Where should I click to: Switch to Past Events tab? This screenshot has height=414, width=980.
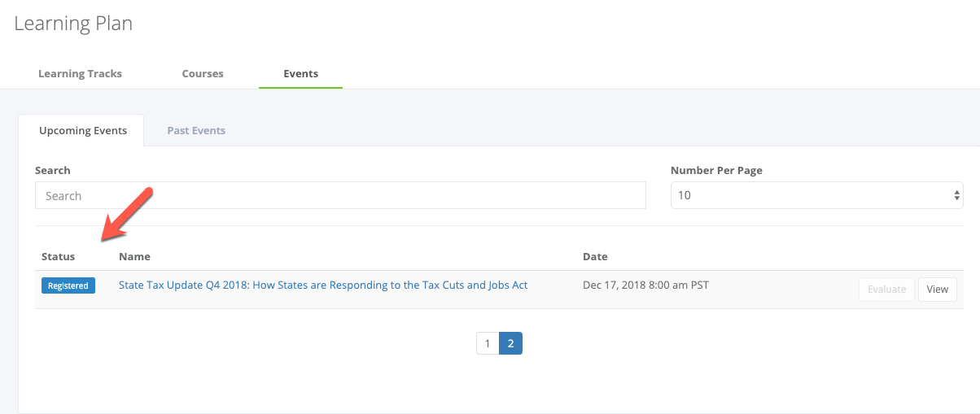[196, 130]
